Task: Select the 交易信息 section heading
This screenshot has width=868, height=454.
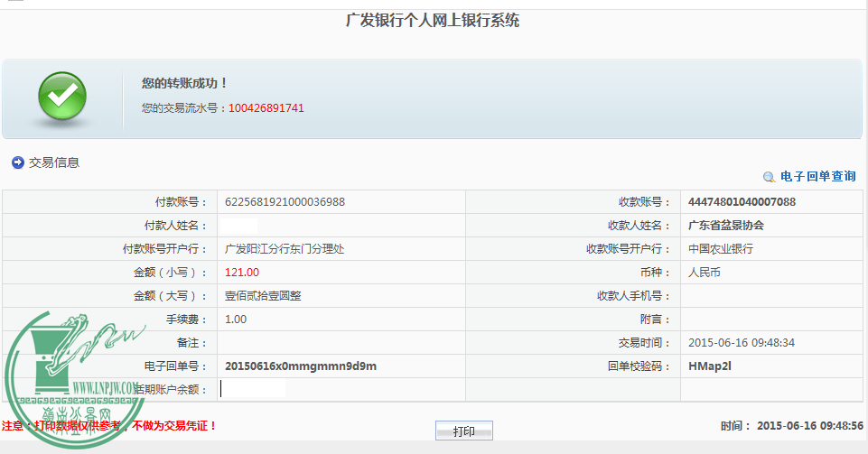Action: pos(54,162)
